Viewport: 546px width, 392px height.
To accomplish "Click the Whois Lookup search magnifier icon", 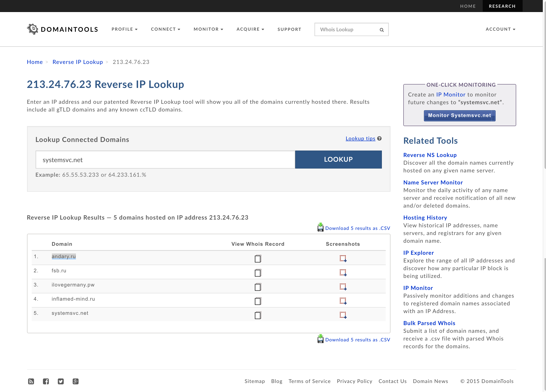I will click(x=382, y=30).
